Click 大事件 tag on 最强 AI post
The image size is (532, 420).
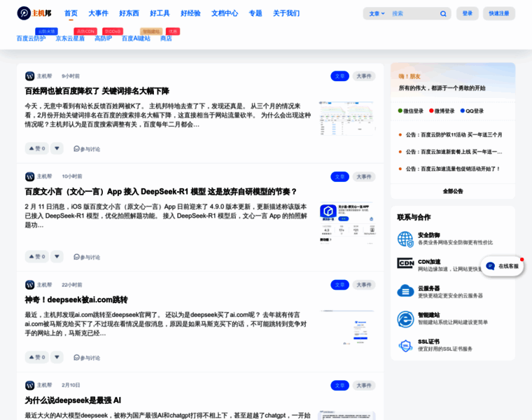(x=364, y=385)
